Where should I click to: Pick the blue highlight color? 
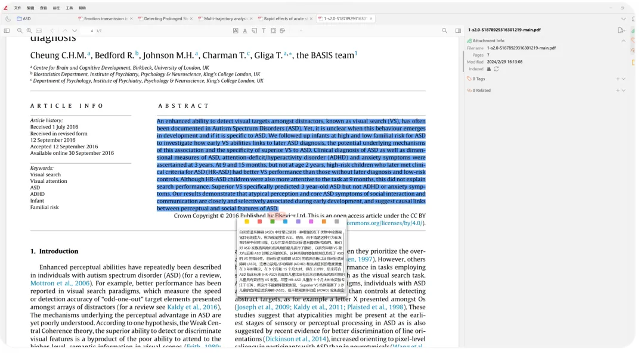tap(285, 222)
